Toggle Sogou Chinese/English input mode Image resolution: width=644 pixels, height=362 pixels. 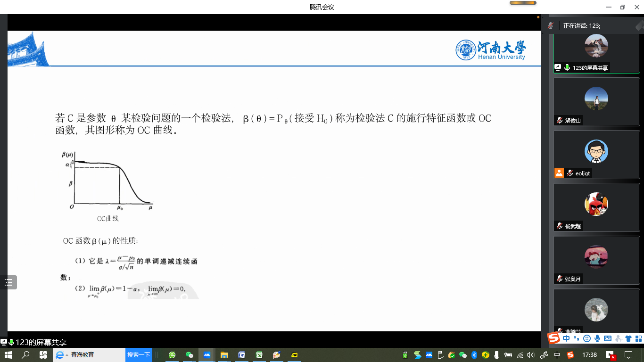pyautogui.click(x=566, y=338)
